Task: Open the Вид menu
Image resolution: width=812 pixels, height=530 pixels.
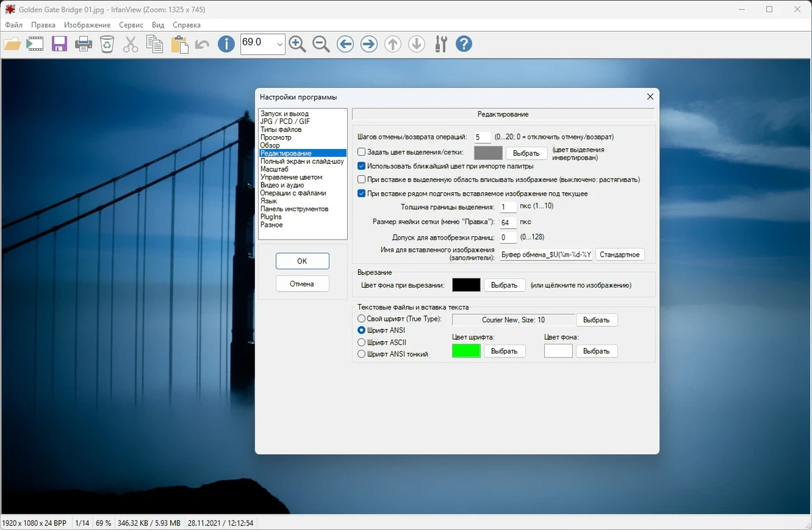Action: pos(158,25)
